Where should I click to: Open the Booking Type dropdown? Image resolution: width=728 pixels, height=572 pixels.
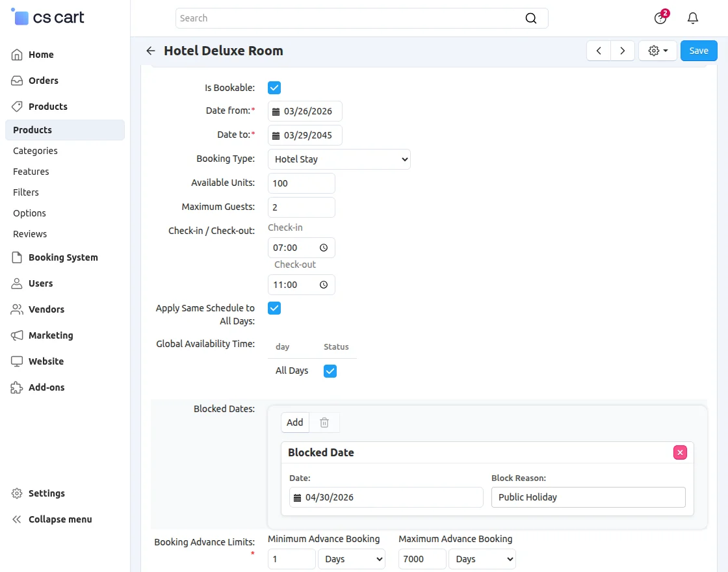click(x=339, y=159)
